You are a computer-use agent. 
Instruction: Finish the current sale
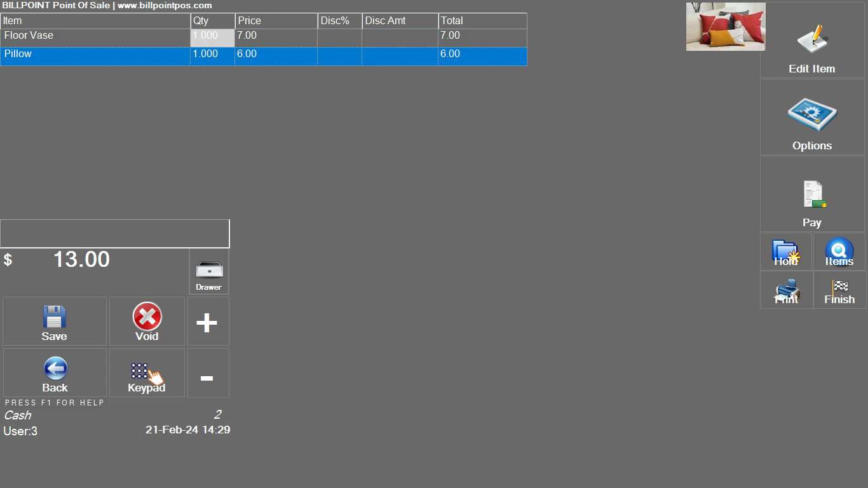(x=839, y=290)
